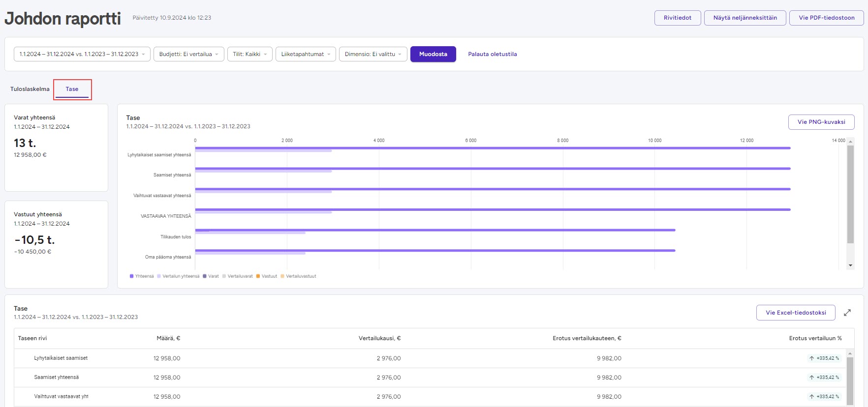Screen dimensions: 868x407
Task: Click the Erotus vertailukauteen, € column header
Action: pyautogui.click(x=587, y=338)
